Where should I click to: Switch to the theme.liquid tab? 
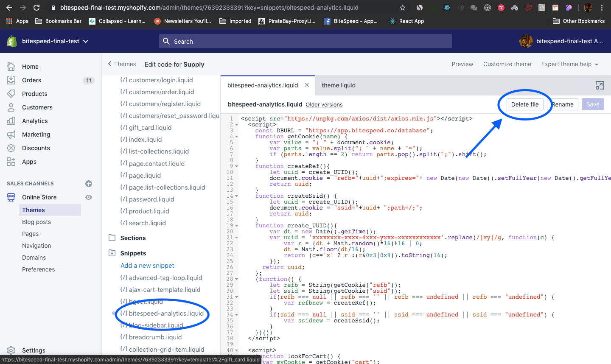pyautogui.click(x=339, y=85)
